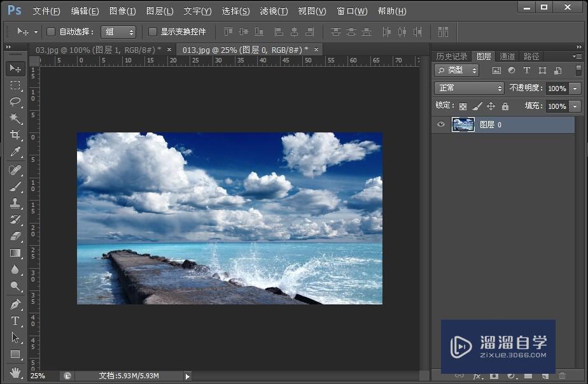Viewport: 588px width, 384px height.
Task: Open the 滤镜(T) menu
Action: (x=274, y=11)
